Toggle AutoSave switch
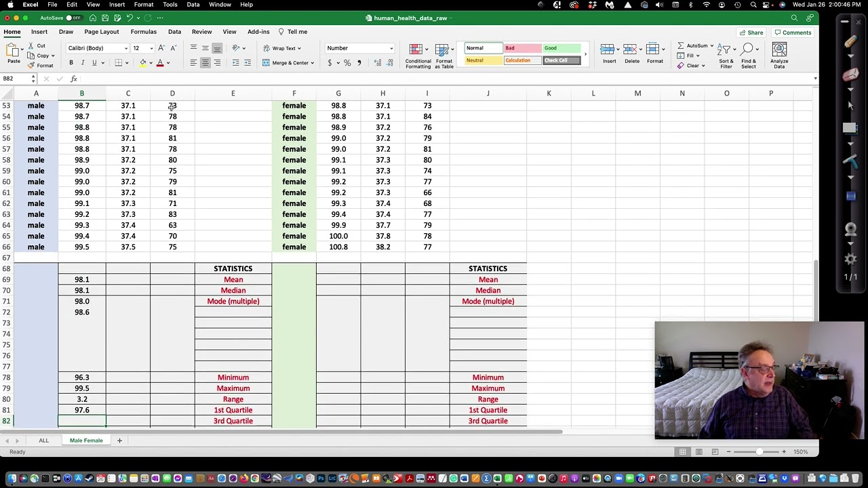The height and width of the screenshot is (488, 868). pos(73,18)
